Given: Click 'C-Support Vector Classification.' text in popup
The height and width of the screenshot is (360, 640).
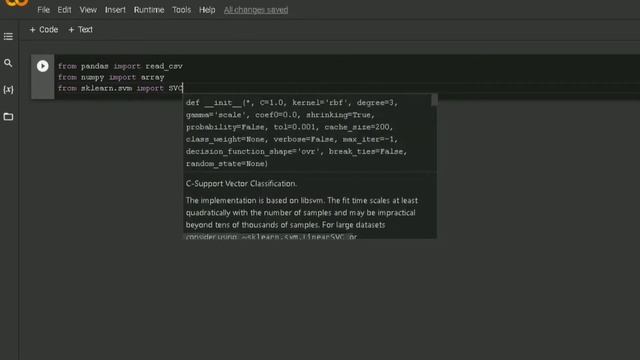Looking at the screenshot, I should (241, 184).
